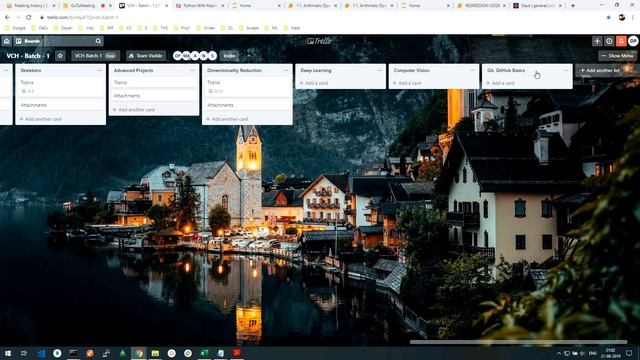Click the A member avatar
The height and width of the screenshot is (360, 640).
coord(195,56)
